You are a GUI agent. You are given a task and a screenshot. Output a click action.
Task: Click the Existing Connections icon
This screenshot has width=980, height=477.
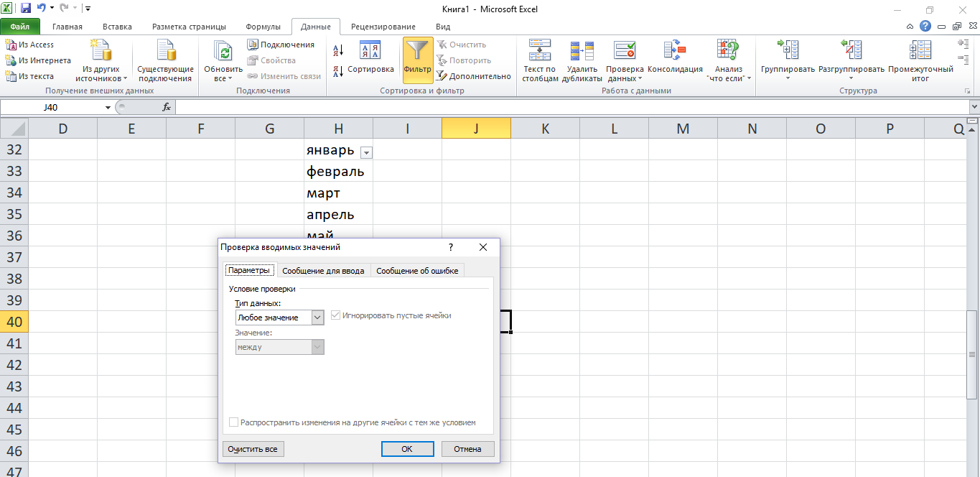pyautogui.click(x=166, y=50)
